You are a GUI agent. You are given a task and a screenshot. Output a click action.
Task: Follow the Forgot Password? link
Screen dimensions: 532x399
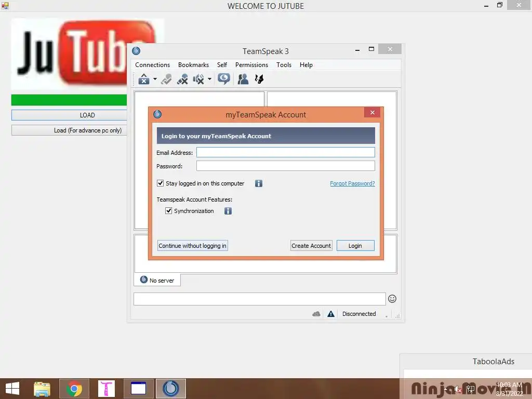click(352, 183)
